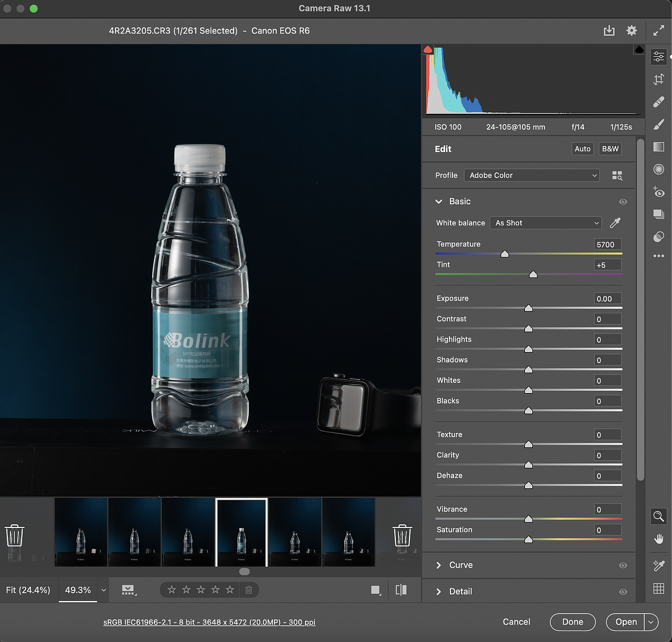This screenshot has height=642, width=672.
Task: Select the Spot Removal bandage tool
Action: [659, 102]
